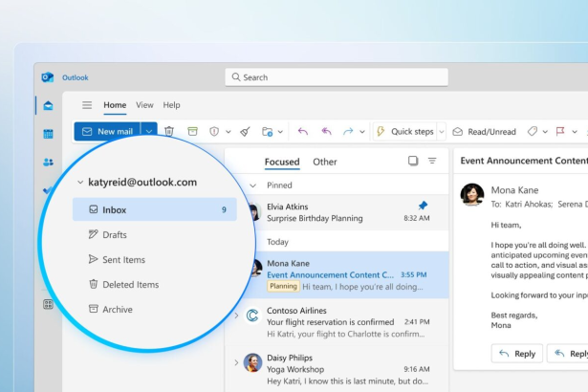Screen dimensions: 588x392
Task: Select the Other inbox tab
Action: click(x=325, y=162)
